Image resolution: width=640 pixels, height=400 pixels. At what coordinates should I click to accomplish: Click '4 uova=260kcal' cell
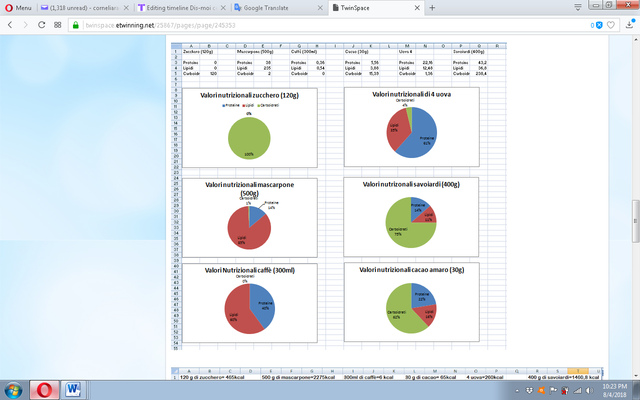click(484, 377)
